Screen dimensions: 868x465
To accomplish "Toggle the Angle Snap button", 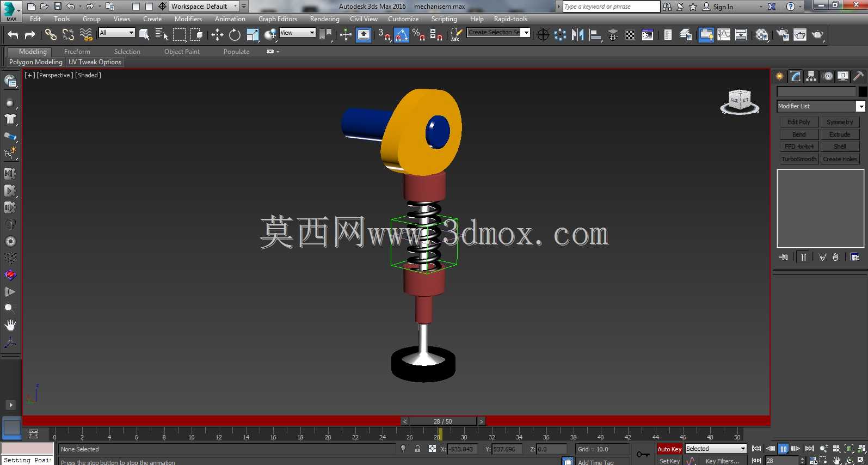I will (x=402, y=35).
